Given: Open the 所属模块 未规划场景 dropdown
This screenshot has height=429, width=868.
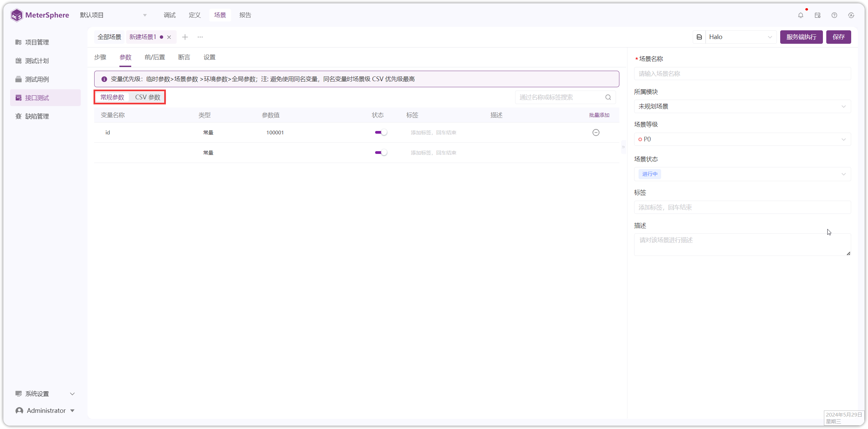Looking at the screenshot, I should [x=742, y=106].
